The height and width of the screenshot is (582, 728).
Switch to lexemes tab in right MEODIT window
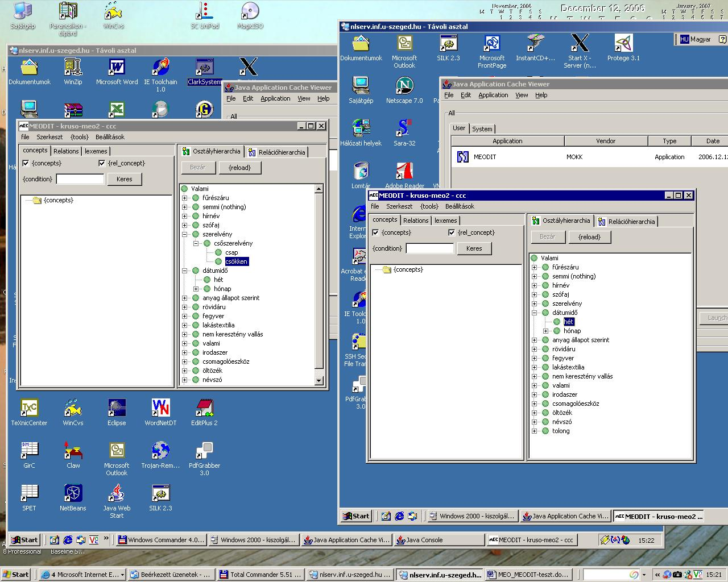pos(445,220)
